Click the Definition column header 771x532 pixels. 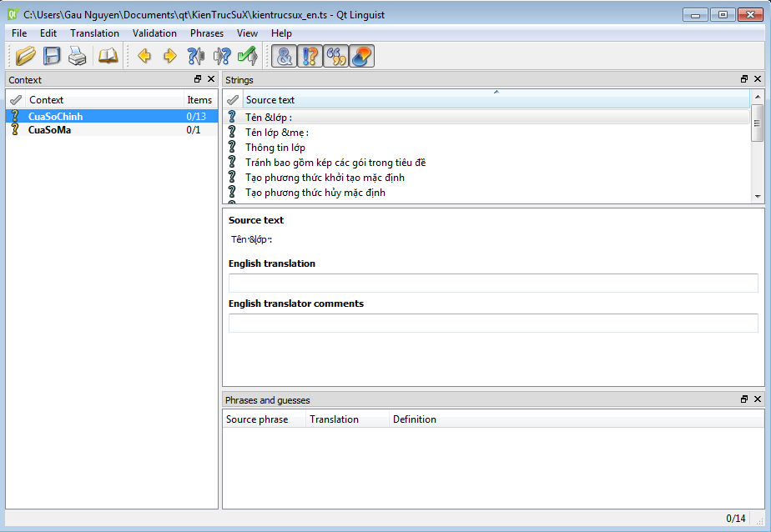coord(577,419)
